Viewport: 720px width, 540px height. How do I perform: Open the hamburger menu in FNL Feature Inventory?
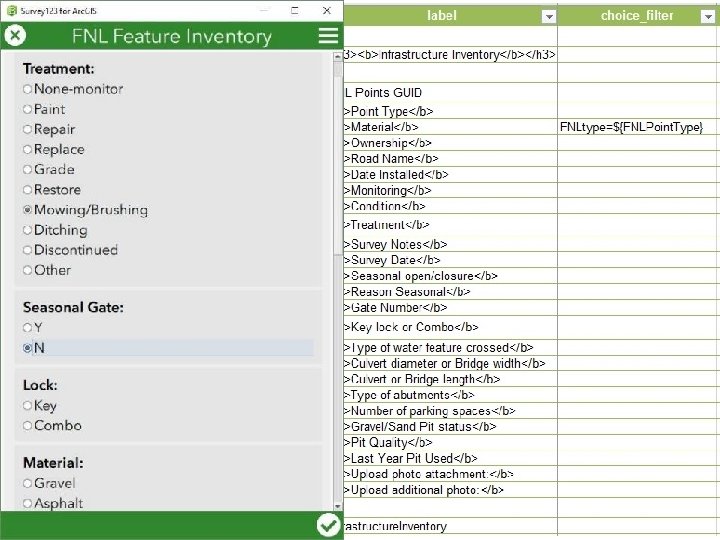tap(328, 35)
